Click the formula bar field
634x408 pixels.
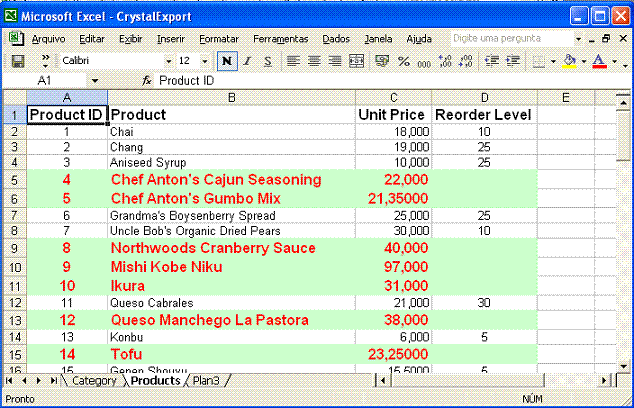click(392, 81)
